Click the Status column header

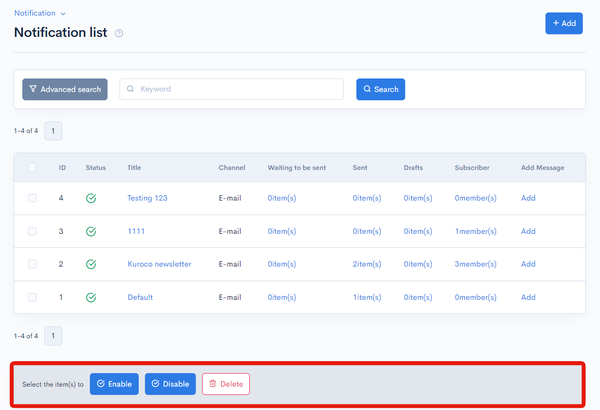point(96,168)
